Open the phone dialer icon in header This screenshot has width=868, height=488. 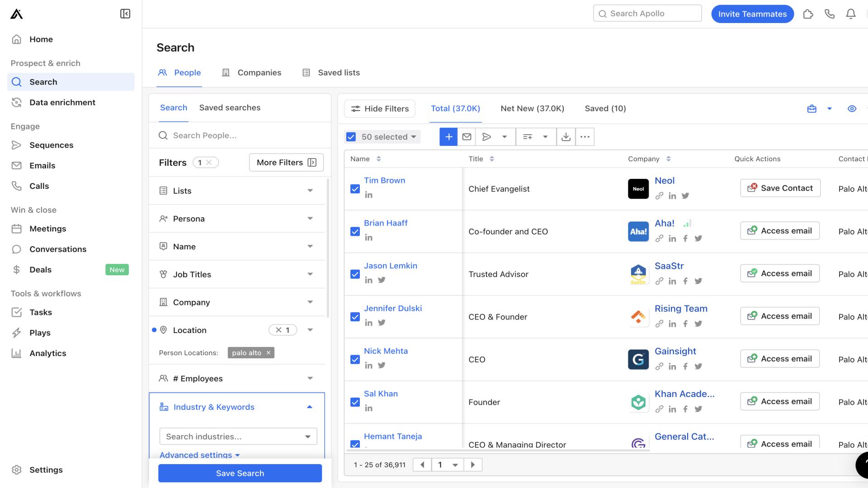tap(829, 14)
